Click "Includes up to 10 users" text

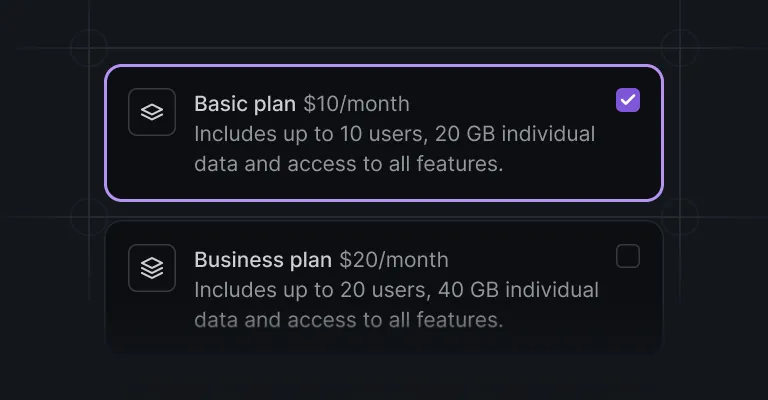[311, 134]
